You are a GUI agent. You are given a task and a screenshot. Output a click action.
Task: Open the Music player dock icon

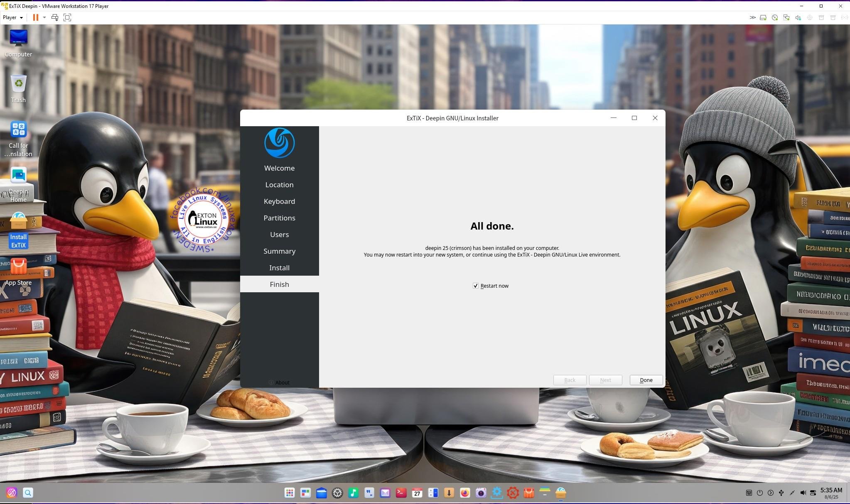pos(353,493)
